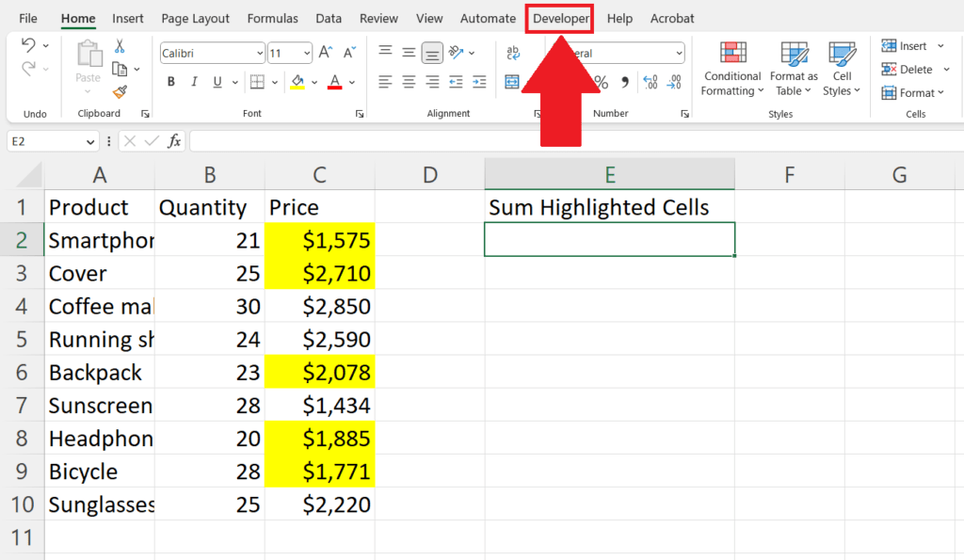Click the Merge and Center icon
The height and width of the screenshot is (560, 964).
511,83
